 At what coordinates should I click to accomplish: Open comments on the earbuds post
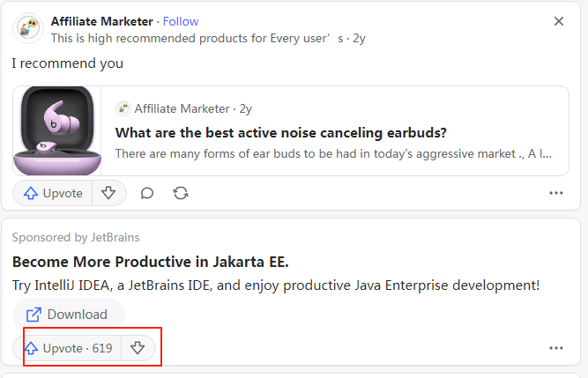pyautogui.click(x=147, y=193)
